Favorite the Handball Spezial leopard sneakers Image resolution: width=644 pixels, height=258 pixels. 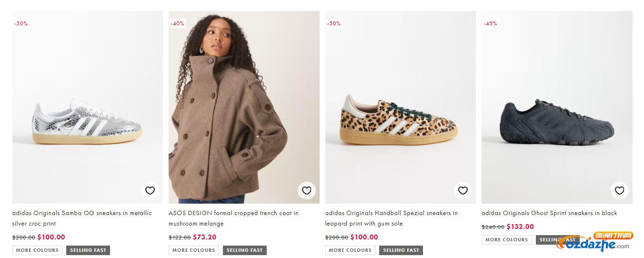coord(463,191)
